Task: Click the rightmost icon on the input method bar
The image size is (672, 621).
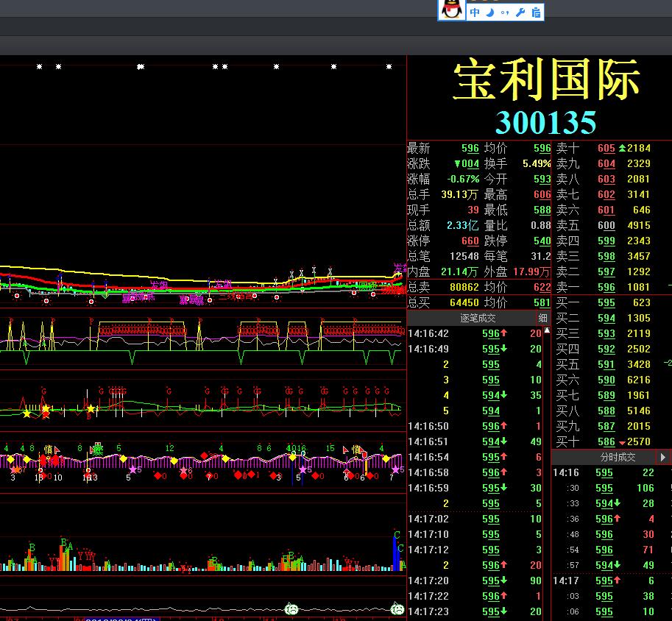Action: click(536, 13)
